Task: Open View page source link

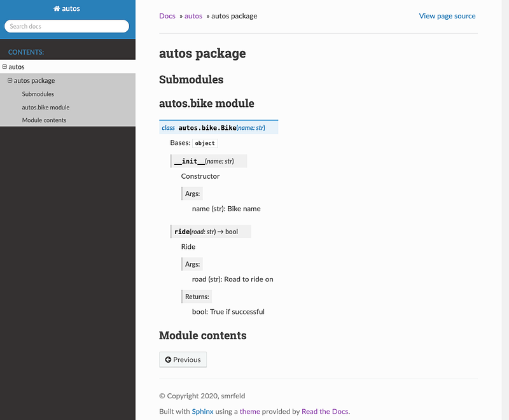Action: 447,16
